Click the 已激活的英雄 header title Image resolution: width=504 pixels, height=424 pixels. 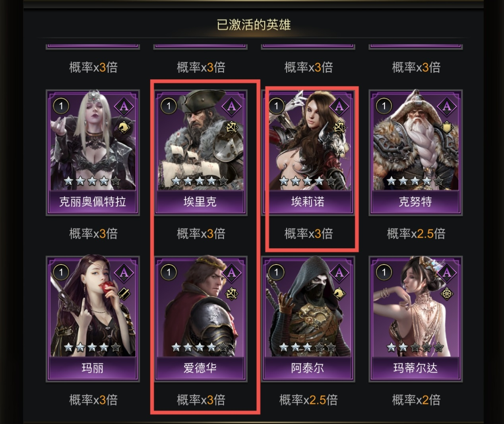[x=254, y=25]
